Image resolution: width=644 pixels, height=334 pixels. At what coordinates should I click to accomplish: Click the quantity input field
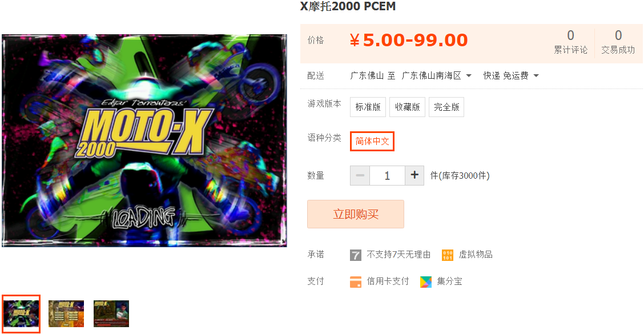387,175
